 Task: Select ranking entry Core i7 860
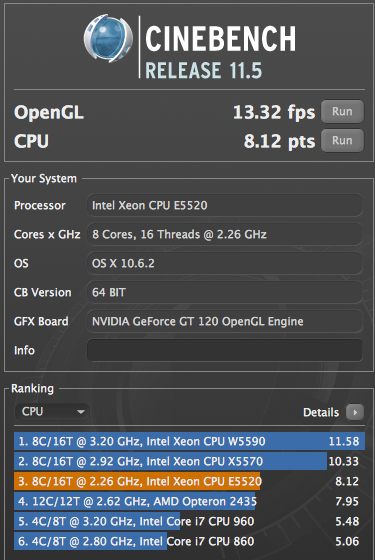pyautogui.click(x=189, y=541)
